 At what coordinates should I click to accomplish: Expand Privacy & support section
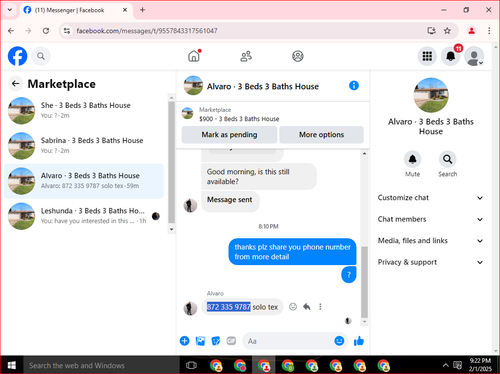(430, 262)
